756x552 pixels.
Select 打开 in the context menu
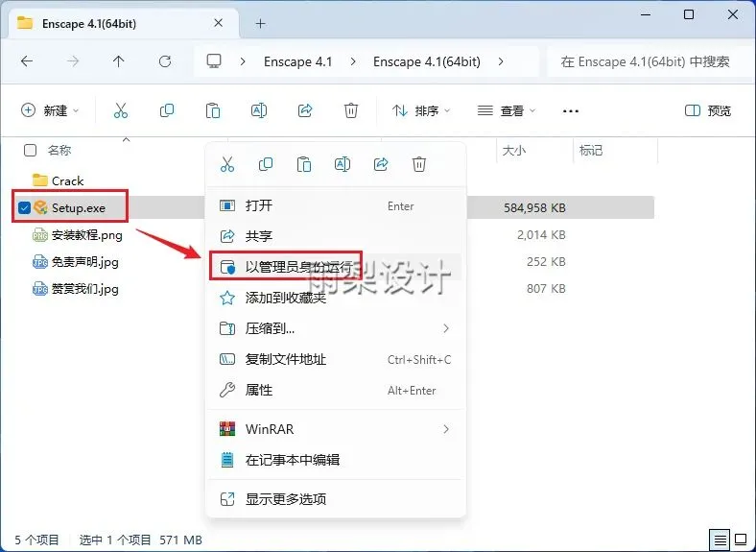336,205
